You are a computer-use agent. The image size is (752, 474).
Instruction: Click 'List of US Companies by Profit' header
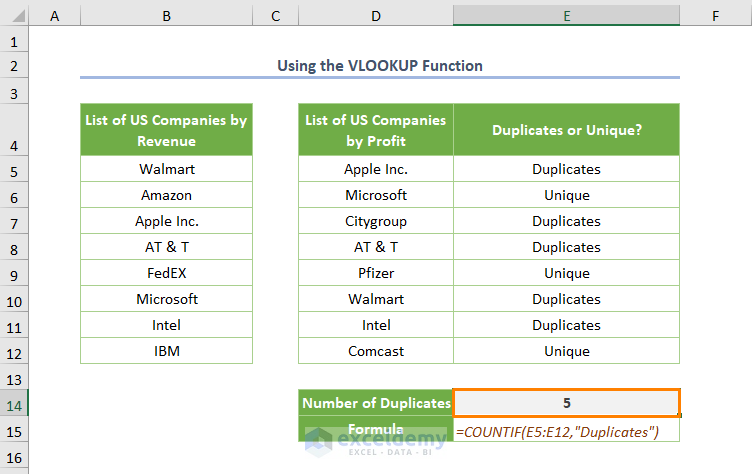376,130
